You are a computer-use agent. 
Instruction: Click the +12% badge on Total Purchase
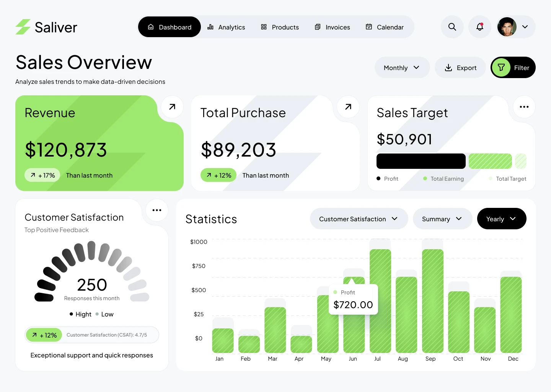[218, 175]
